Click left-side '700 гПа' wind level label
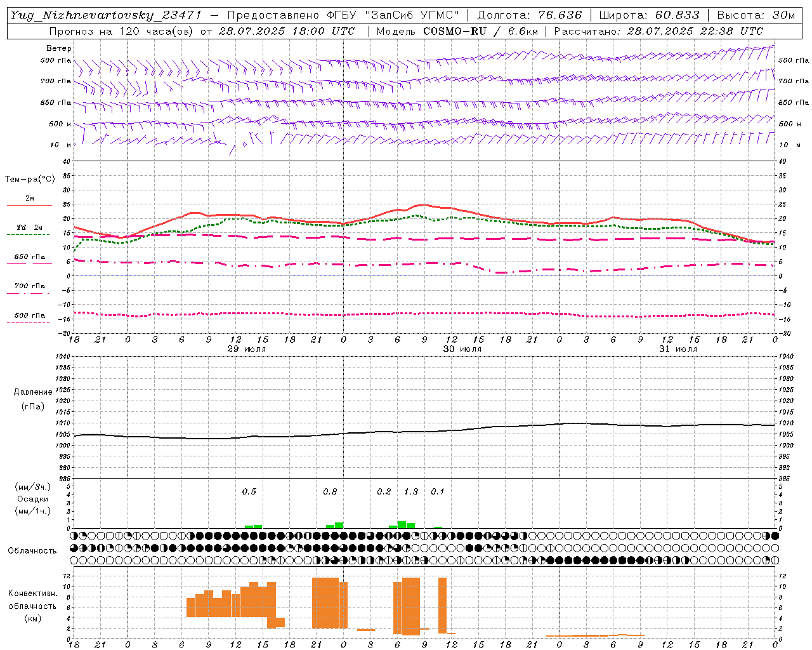Screen dimensions: 812x650 [x=56, y=81]
